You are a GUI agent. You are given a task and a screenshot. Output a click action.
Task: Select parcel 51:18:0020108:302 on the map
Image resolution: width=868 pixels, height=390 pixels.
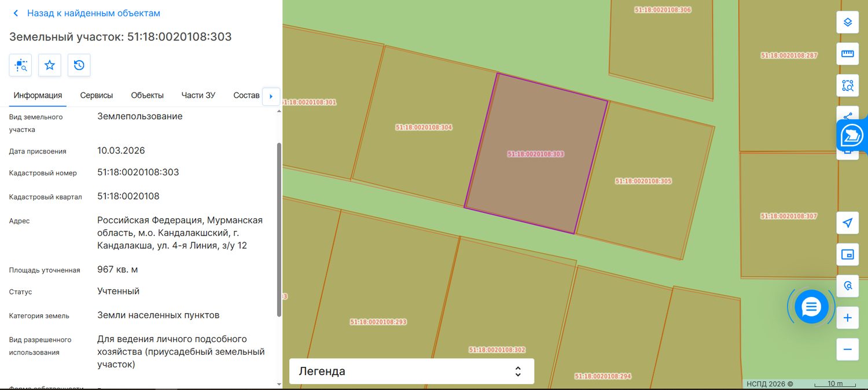tap(497, 349)
